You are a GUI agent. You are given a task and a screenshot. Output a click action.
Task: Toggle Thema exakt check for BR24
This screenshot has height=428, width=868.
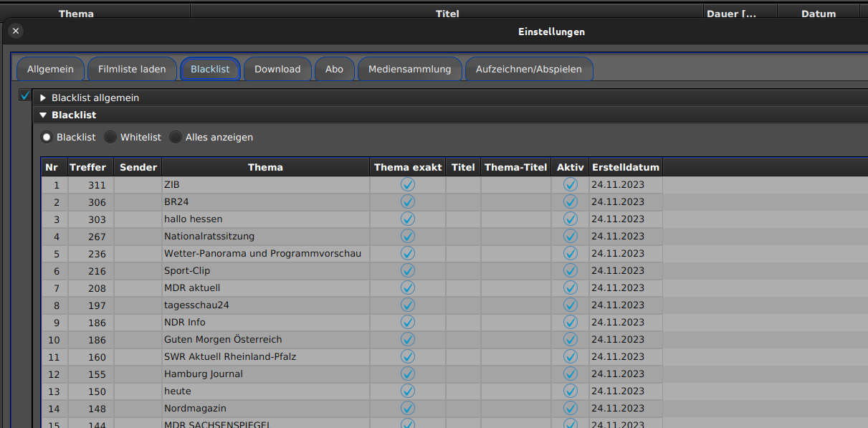point(408,201)
